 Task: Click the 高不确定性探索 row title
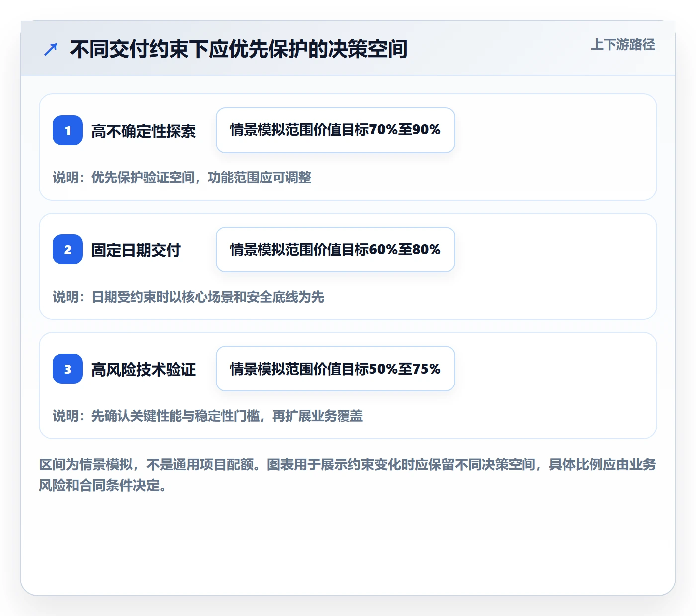point(144,131)
